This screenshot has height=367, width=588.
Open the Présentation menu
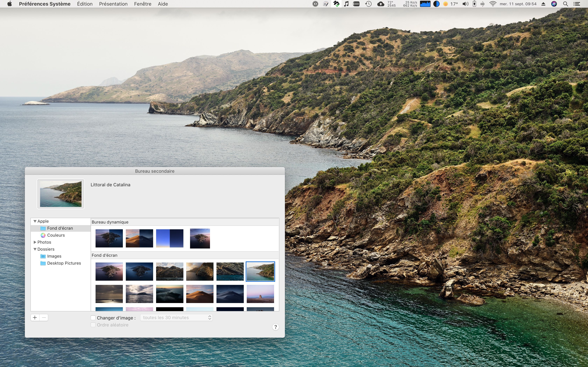point(113,4)
